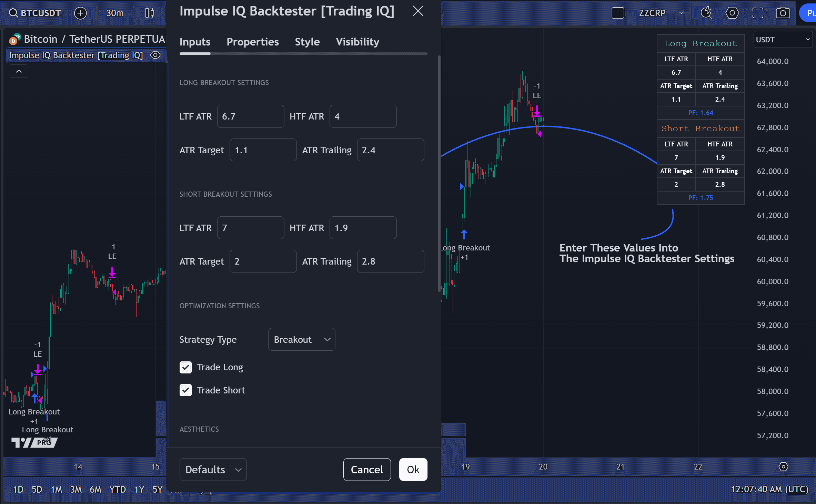Click the Publish button in top right
The width and height of the screenshot is (816, 504).
808,13
